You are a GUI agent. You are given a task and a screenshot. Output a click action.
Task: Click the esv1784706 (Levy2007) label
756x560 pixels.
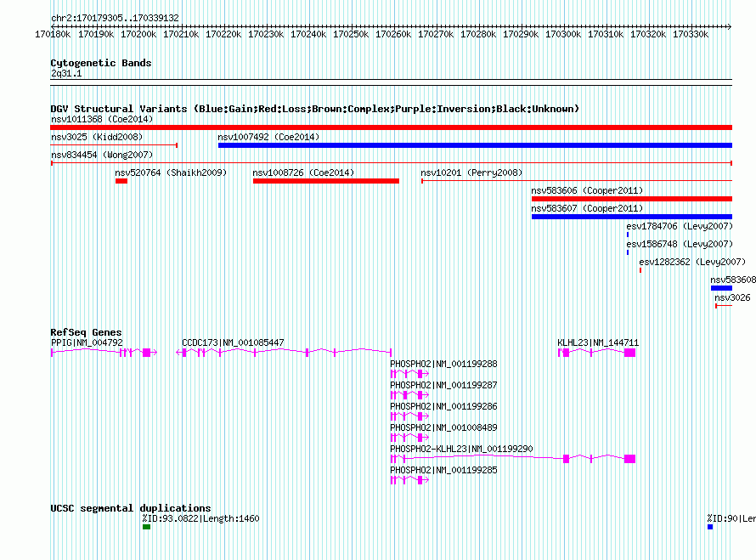click(x=680, y=226)
